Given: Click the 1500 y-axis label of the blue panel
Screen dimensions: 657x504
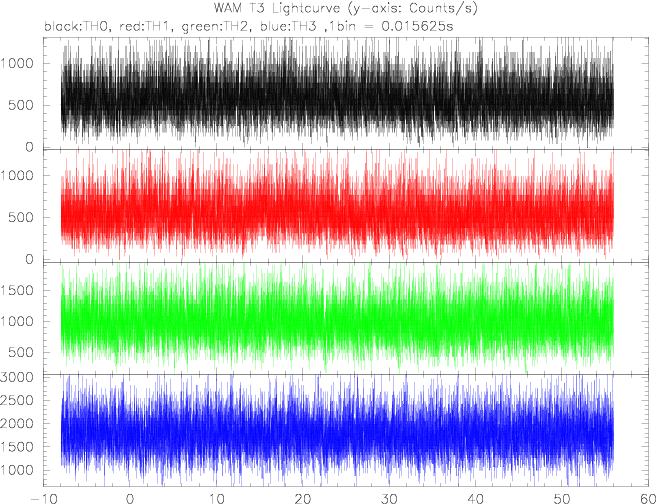Looking at the screenshot, I should (x=17, y=447).
